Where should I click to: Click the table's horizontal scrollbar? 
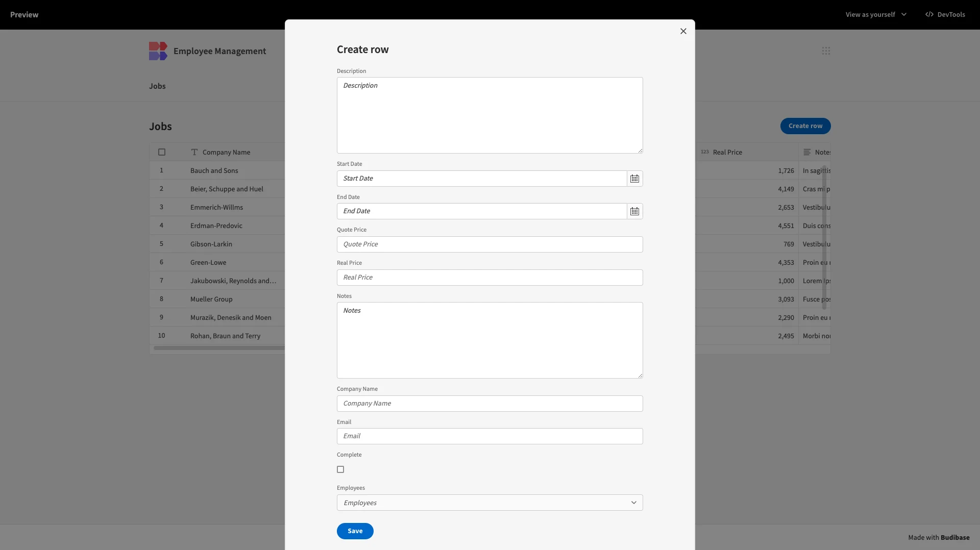[x=219, y=348]
